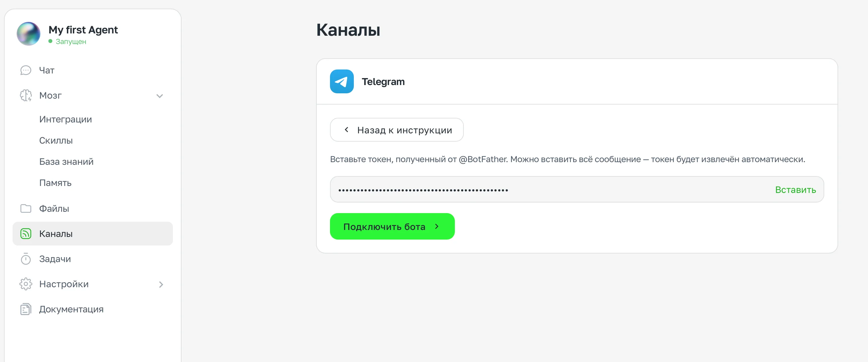Image resolution: width=868 pixels, height=362 pixels.
Task: Click the Telegram logo icon
Action: click(x=342, y=81)
